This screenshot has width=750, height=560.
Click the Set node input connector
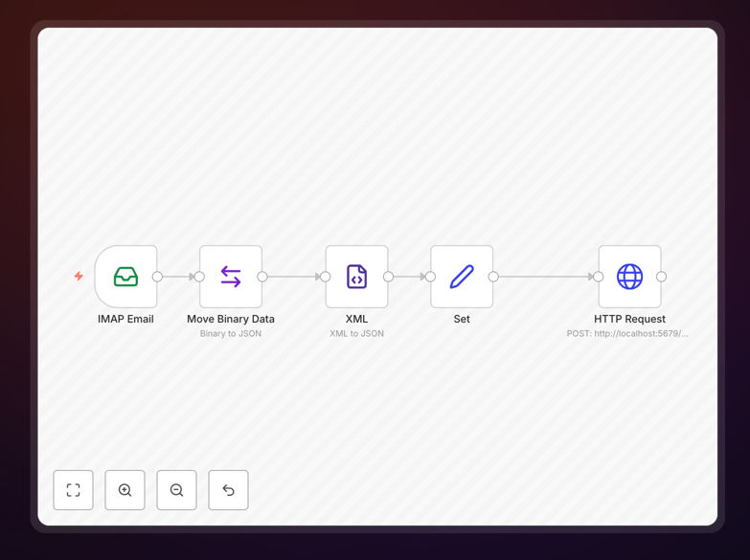click(x=430, y=277)
